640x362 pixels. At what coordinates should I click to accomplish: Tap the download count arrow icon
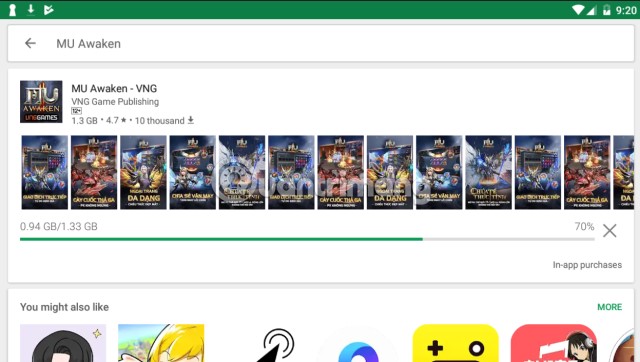(x=191, y=120)
